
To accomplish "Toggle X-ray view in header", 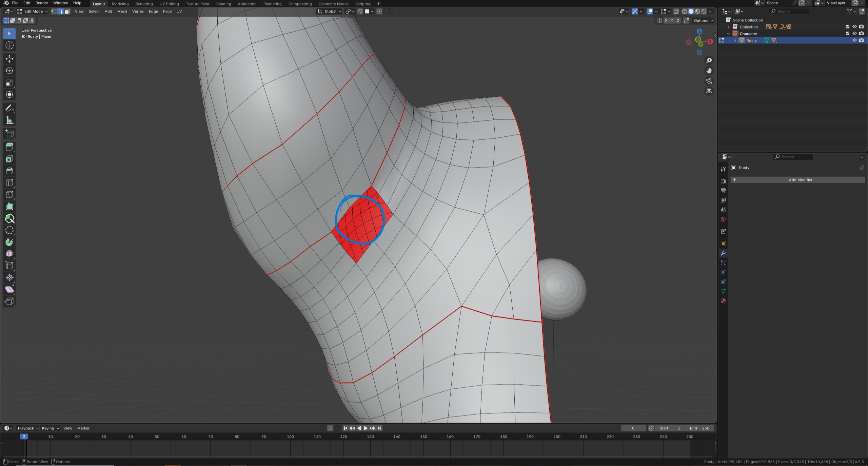I will [676, 12].
